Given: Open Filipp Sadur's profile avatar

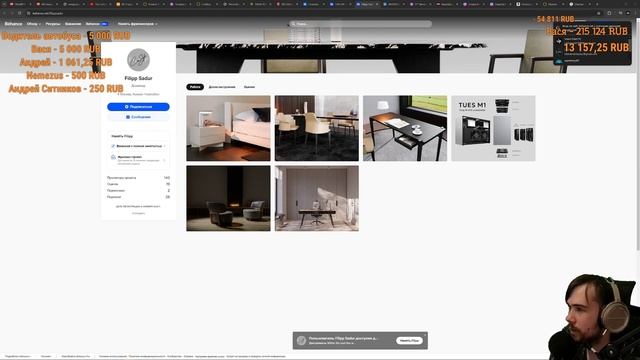Looking at the screenshot, I should pos(138,60).
